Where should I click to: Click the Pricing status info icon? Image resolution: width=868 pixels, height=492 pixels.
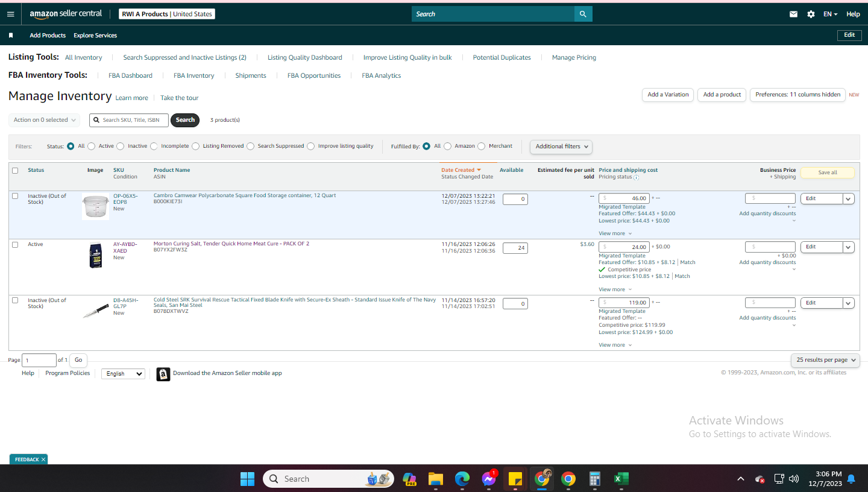[x=637, y=177]
